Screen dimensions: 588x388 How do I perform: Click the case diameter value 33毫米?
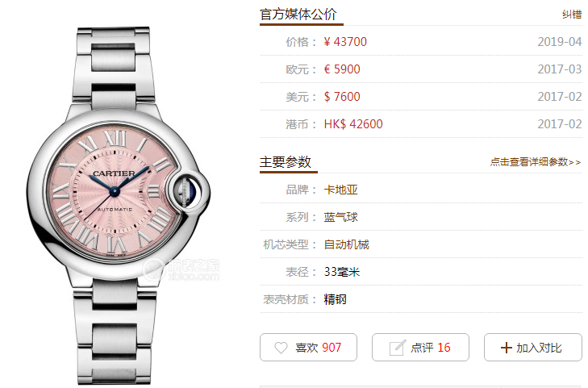point(342,272)
